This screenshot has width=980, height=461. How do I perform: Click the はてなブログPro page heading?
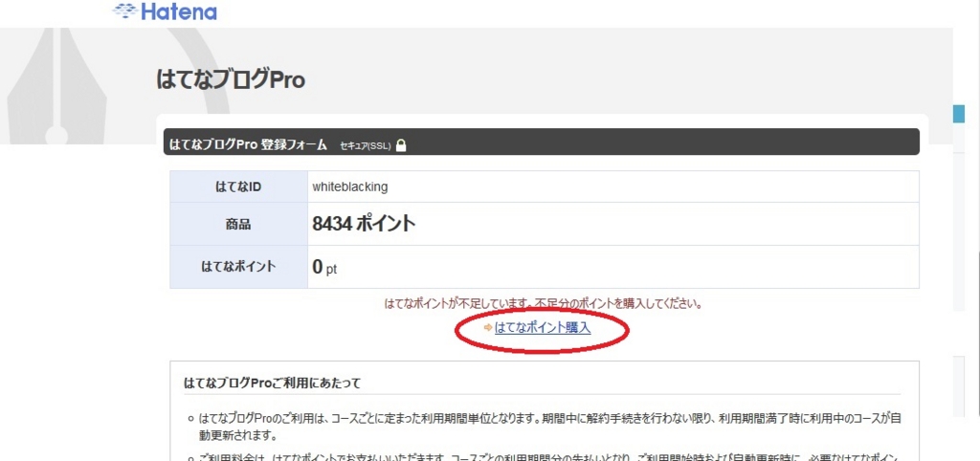pyautogui.click(x=230, y=80)
